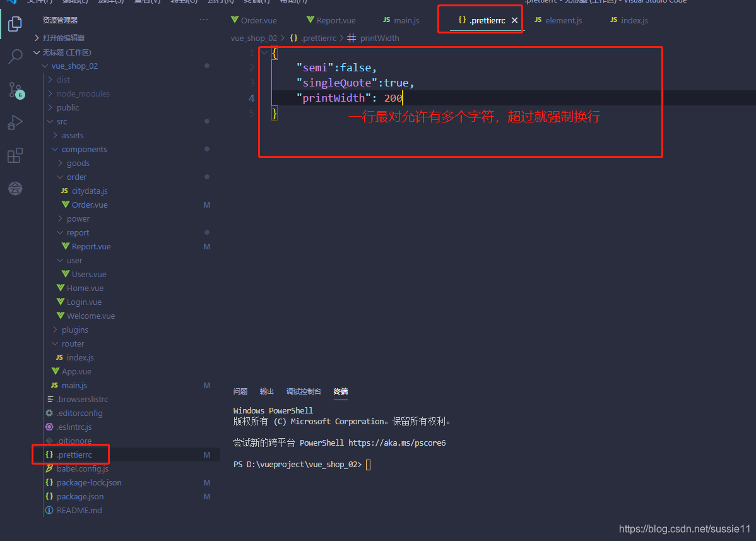Collapse the 无标题 (工作区) section
This screenshot has height=541, width=756.
tap(37, 52)
